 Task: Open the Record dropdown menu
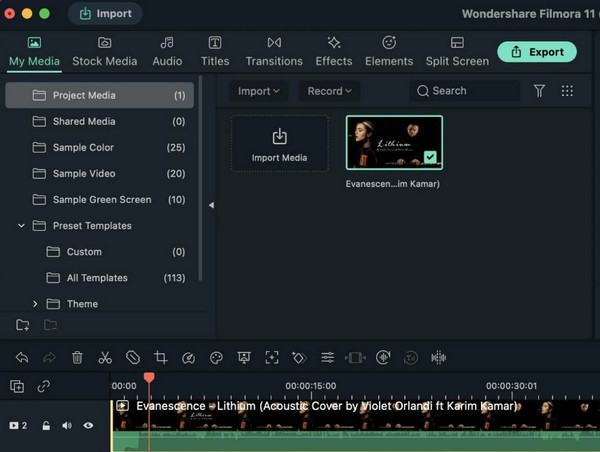329,91
